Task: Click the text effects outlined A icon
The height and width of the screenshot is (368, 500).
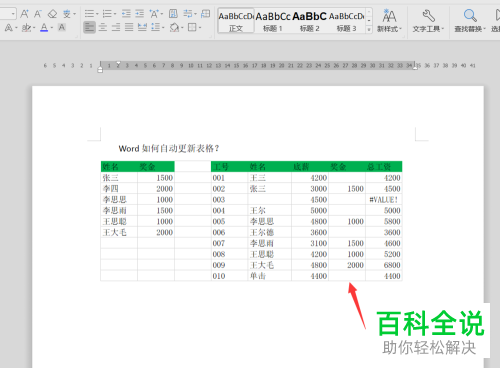Action: click(x=9, y=27)
